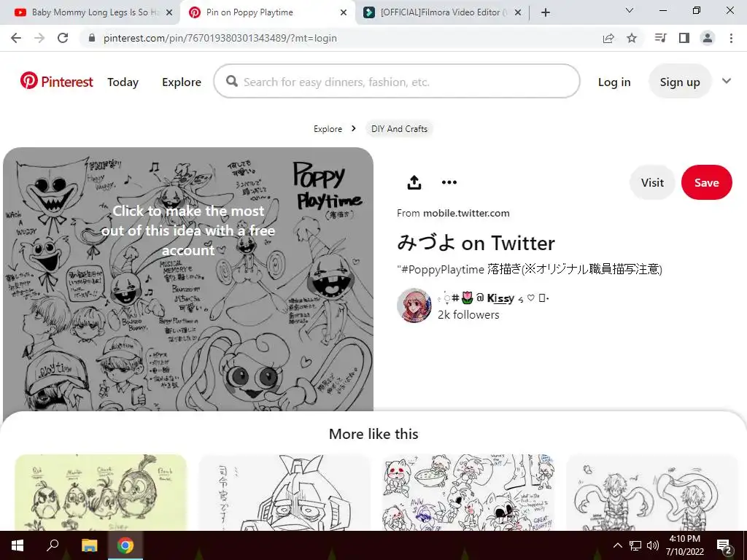Expand the header chevron next to Sign up
This screenshot has width=747, height=560.
pos(726,81)
